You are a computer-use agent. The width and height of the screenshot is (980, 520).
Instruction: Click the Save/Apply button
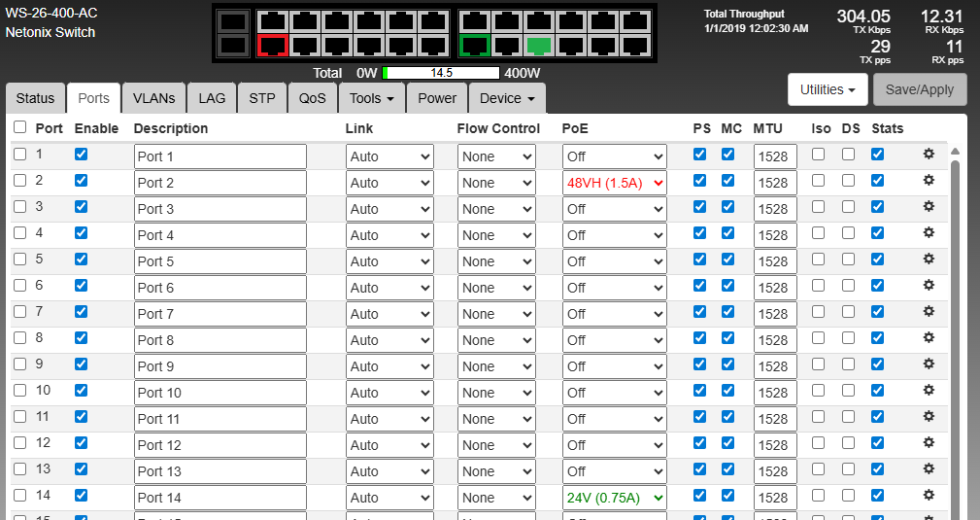tap(920, 89)
